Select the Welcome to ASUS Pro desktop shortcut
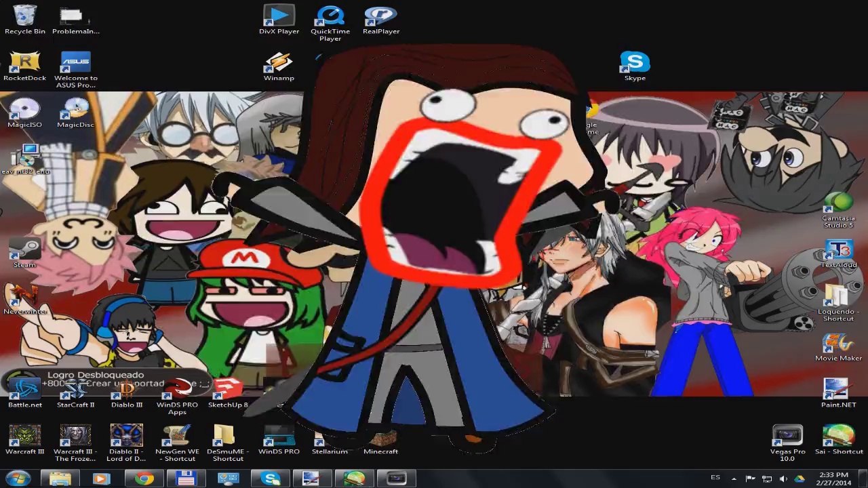Viewport: 868px width, 488px height. (76, 70)
